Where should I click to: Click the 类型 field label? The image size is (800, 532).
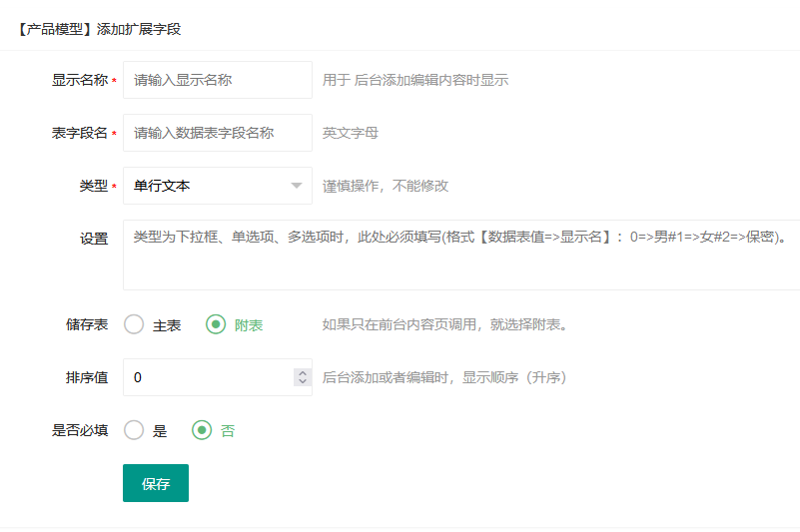tap(94, 186)
